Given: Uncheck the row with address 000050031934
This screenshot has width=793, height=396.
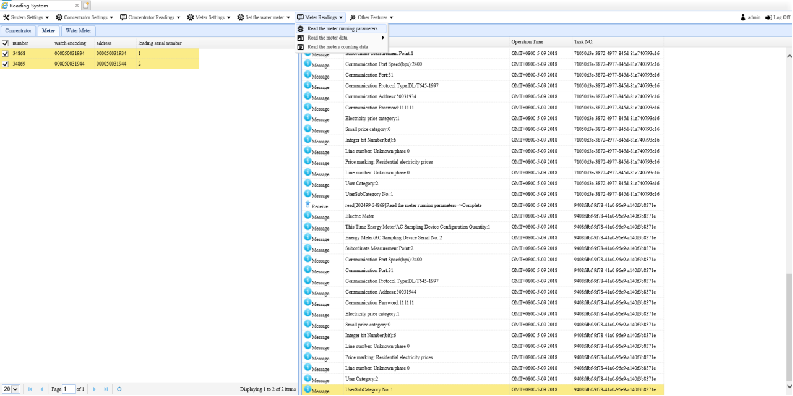Looking at the screenshot, I should pos(5,53).
